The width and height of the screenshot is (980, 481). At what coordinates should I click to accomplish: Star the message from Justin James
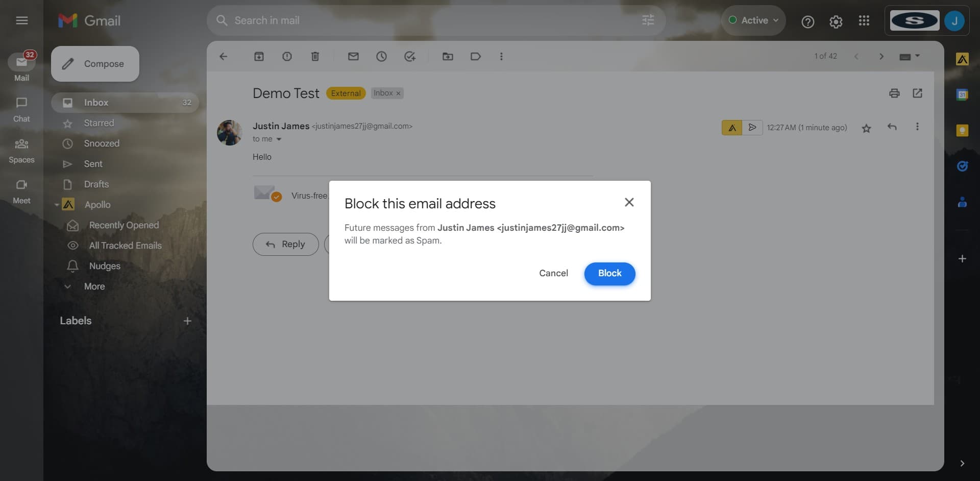(x=866, y=127)
